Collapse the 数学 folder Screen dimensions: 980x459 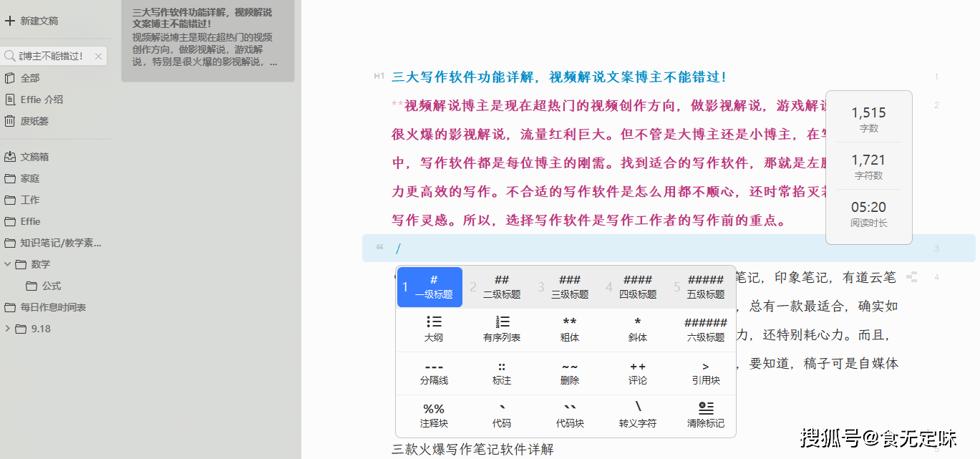click(x=8, y=264)
